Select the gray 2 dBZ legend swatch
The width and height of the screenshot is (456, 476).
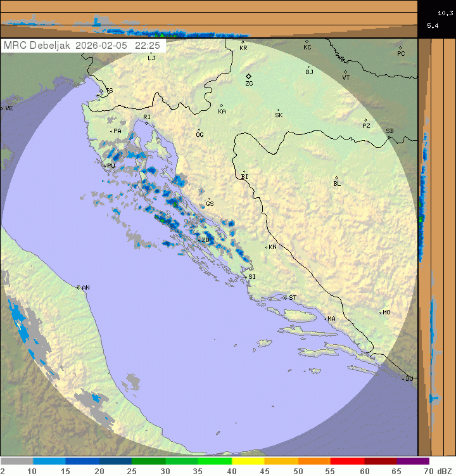click(x=16, y=461)
